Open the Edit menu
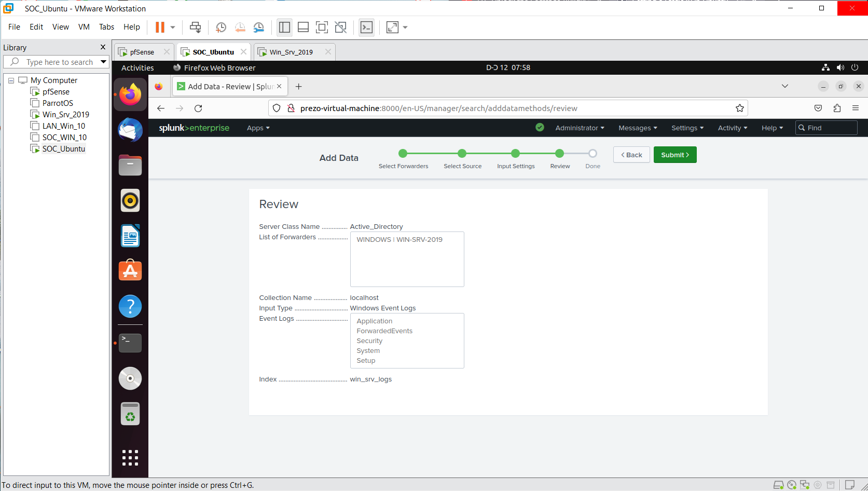 36,27
